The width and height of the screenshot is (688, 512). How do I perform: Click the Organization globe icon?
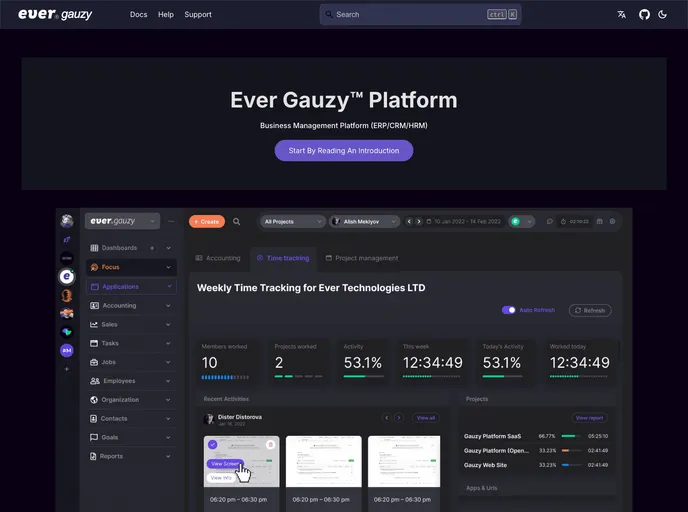pos(94,400)
